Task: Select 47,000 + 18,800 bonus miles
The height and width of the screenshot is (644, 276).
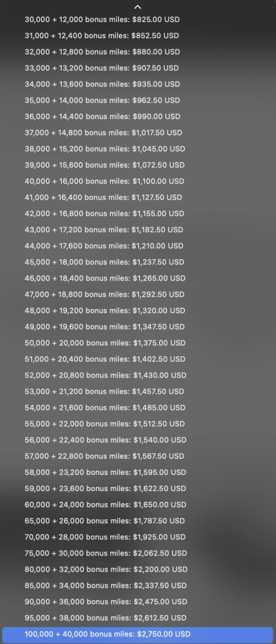Action: pyautogui.click(x=138, y=294)
